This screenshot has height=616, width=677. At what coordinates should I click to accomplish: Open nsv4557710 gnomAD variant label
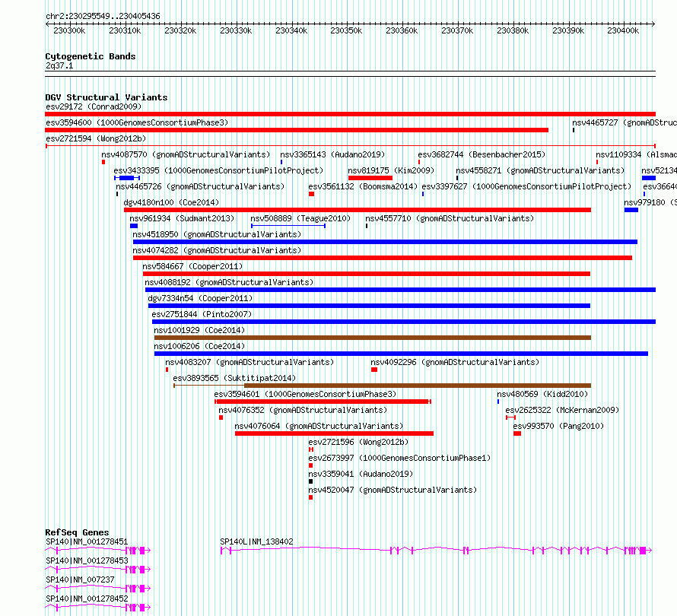tap(450, 218)
